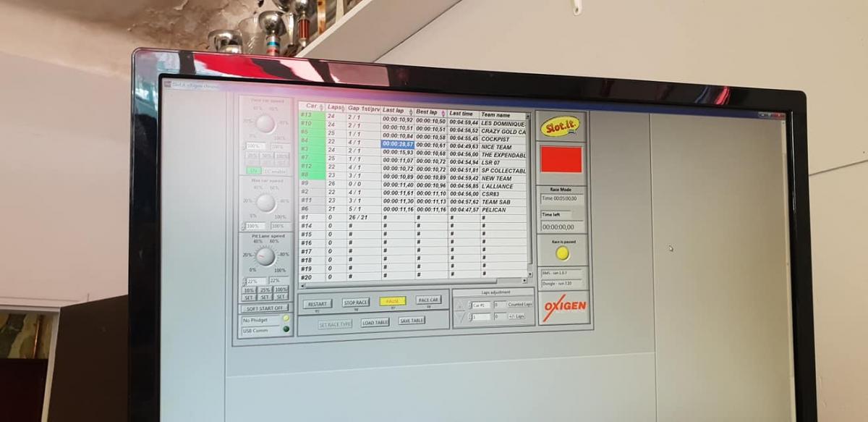Screen dimensions: 868x422
Task: Click the laps adjustment up arrow
Action: (460, 305)
